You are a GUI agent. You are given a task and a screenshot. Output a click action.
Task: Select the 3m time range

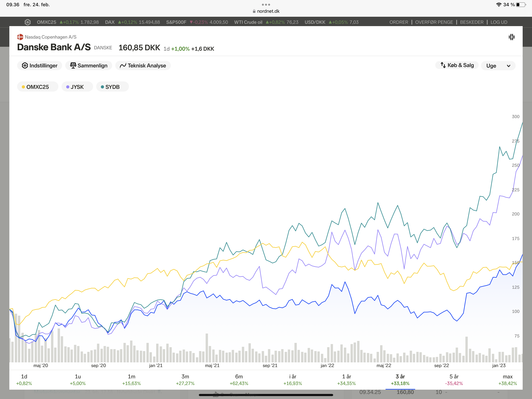coord(185,380)
